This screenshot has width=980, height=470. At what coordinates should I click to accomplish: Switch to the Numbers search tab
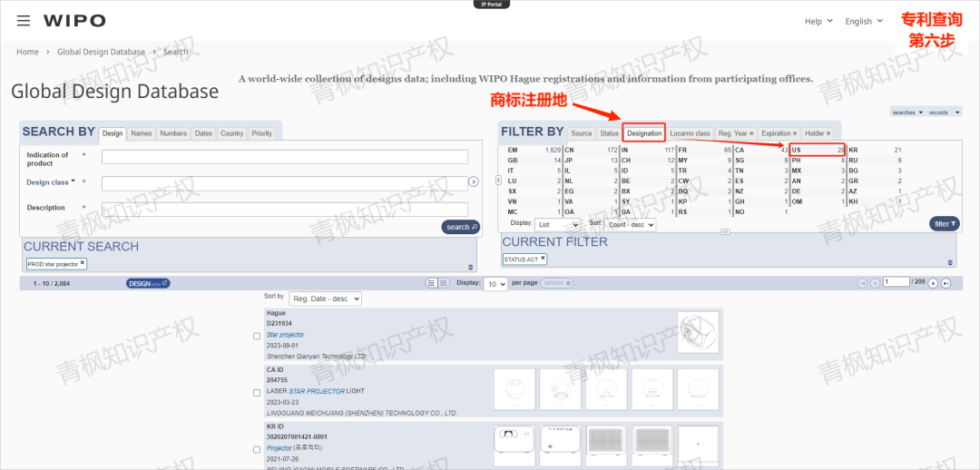[x=173, y=133]
